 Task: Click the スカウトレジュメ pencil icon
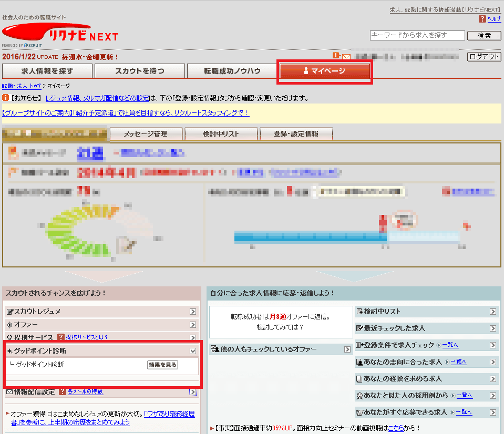(x=10, y=312)
